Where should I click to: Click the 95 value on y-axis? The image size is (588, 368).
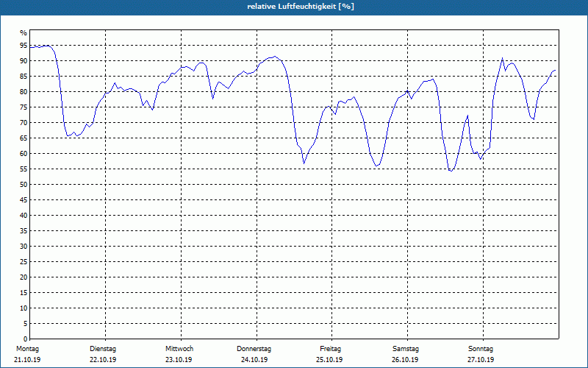coord(24,46)
